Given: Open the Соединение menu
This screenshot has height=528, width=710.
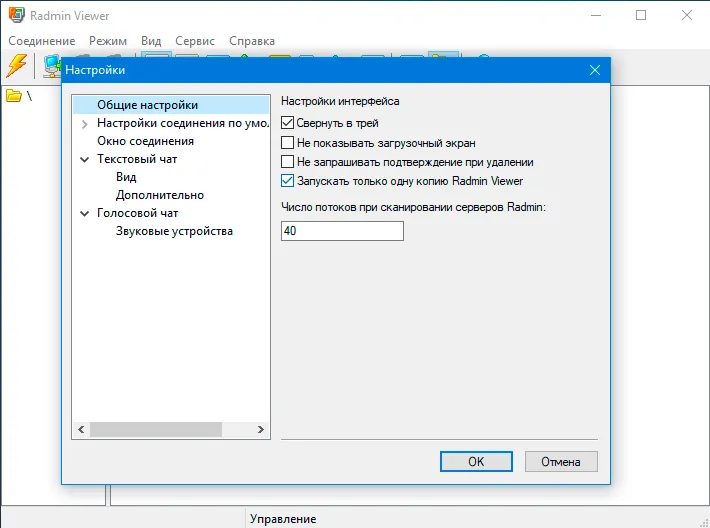Looking at the screenshot, I should 42,41.
